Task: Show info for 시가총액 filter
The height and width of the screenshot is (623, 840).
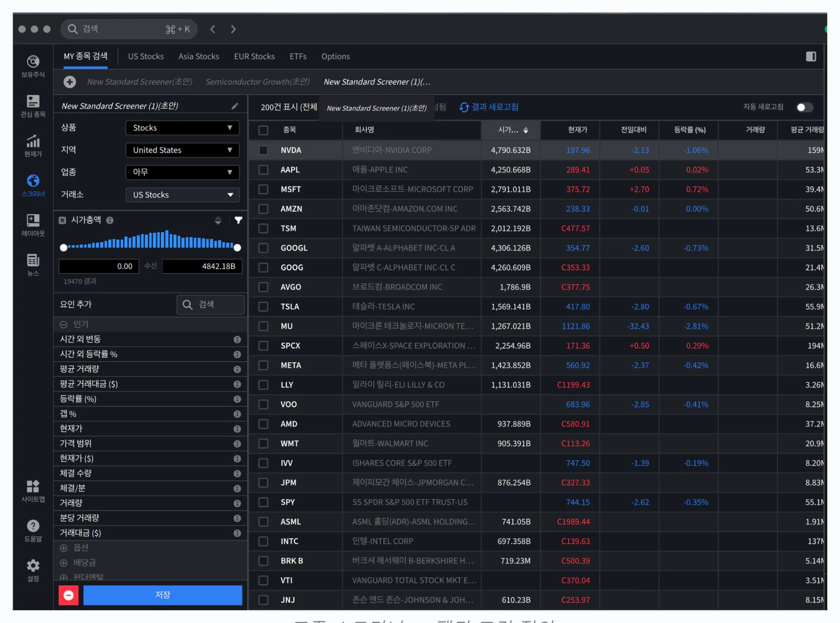Action: tap(110, 220)
